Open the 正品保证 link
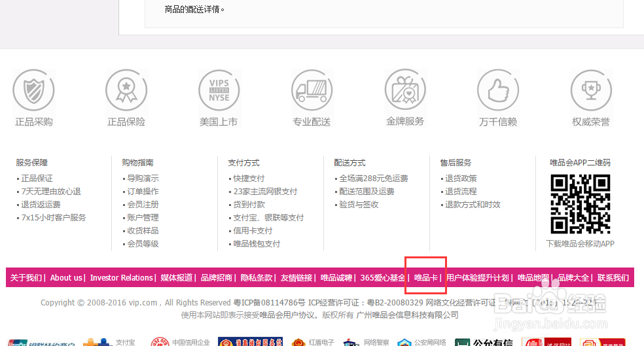 [37, 179]
